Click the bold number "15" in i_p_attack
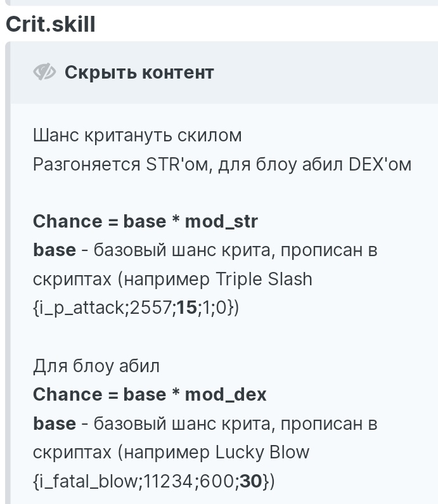This screenshot has height=504, width=438. (x=186, y=308)
